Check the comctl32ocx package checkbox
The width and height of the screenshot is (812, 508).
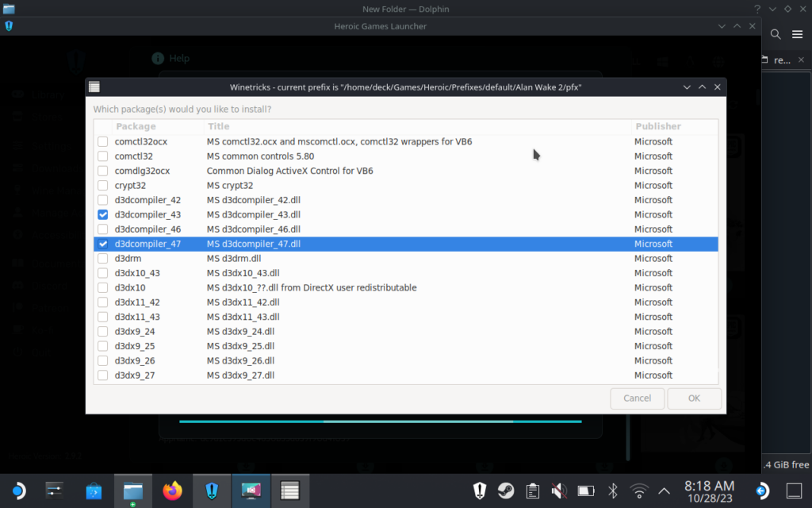(x=102, y=141)
